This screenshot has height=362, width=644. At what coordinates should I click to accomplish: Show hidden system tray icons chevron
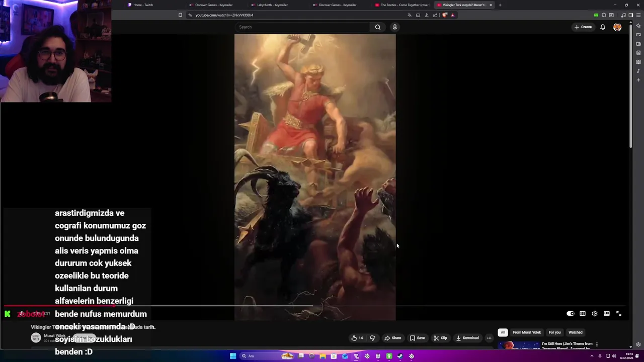coord(592,356)
